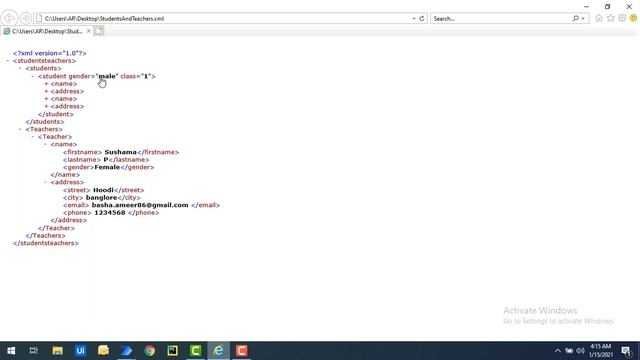
Task: Collapse the <studentsteachers> root node
Action: 8,60
